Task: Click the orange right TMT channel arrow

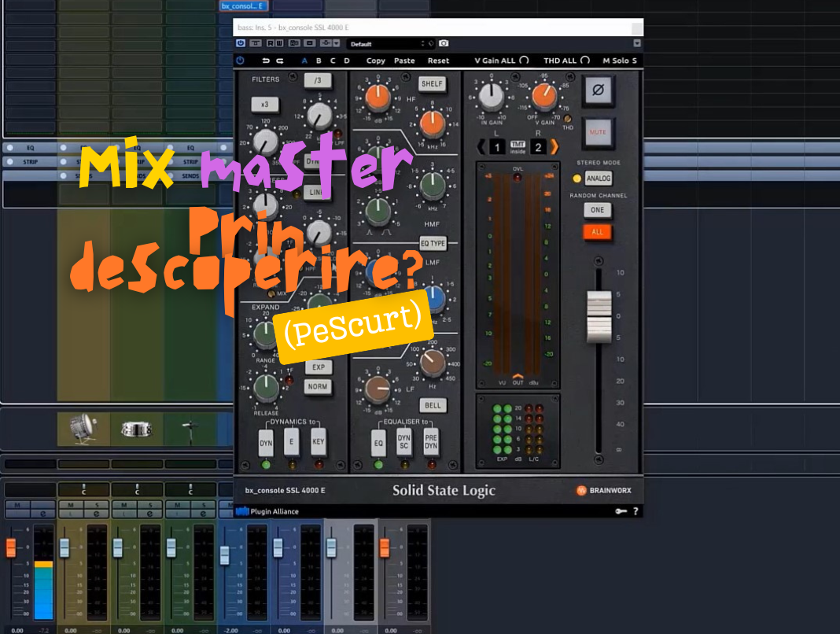Action: click(554, 146)
